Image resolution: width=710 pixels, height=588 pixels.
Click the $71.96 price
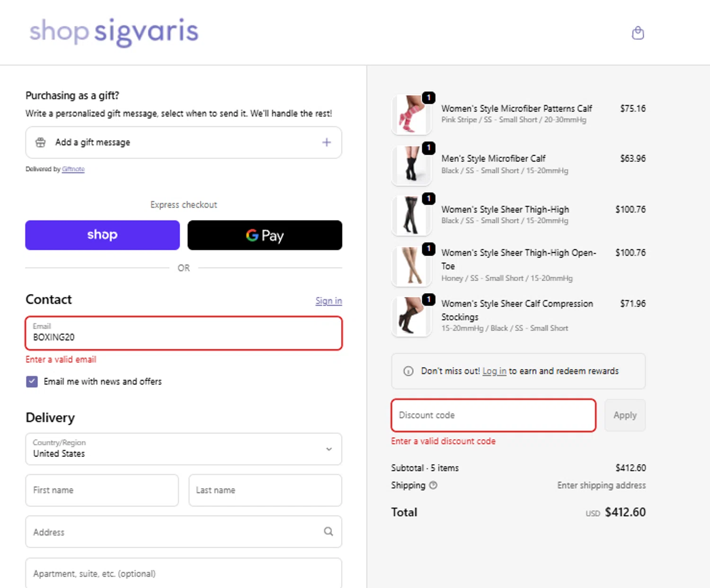pos(633,303)
